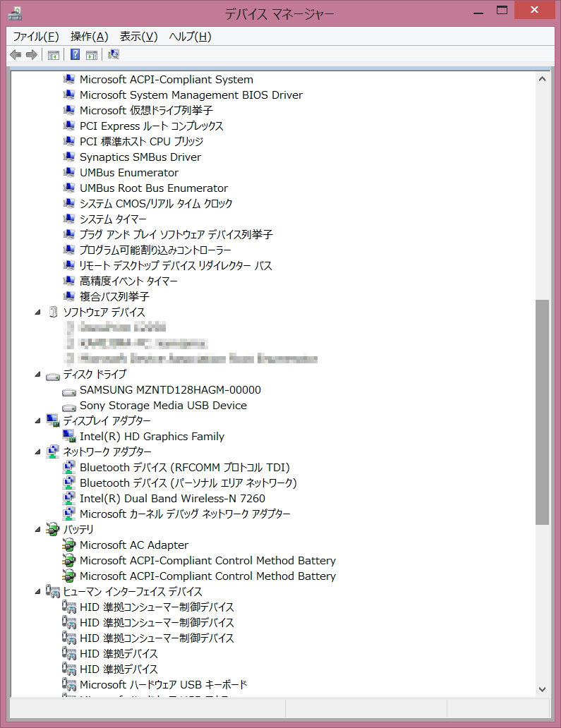Select Microsoft カーネル デバッグ ネットワーク アダプター
This screenshot has height=728, width=561.
pos(185,514)
